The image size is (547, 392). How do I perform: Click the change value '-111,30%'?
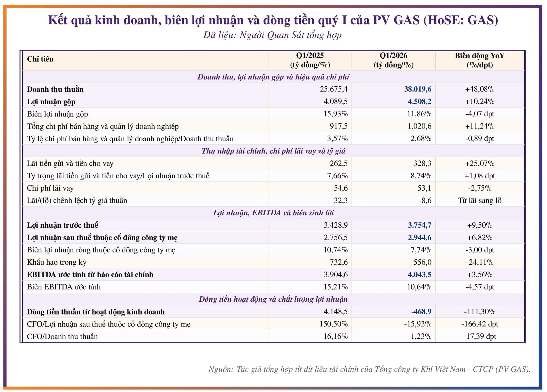pos(480,312)
